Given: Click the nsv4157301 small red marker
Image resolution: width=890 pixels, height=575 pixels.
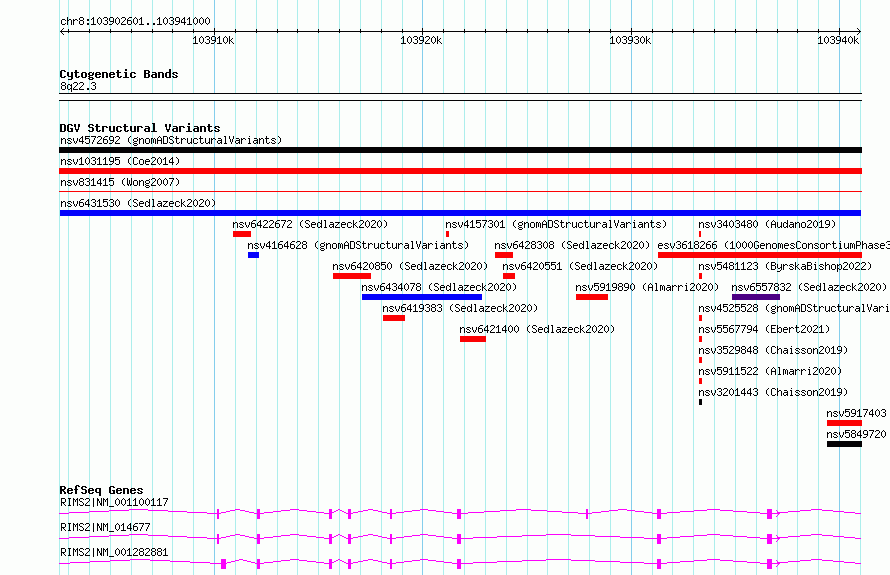Looking at the screenshot, I should coord(447,234).
